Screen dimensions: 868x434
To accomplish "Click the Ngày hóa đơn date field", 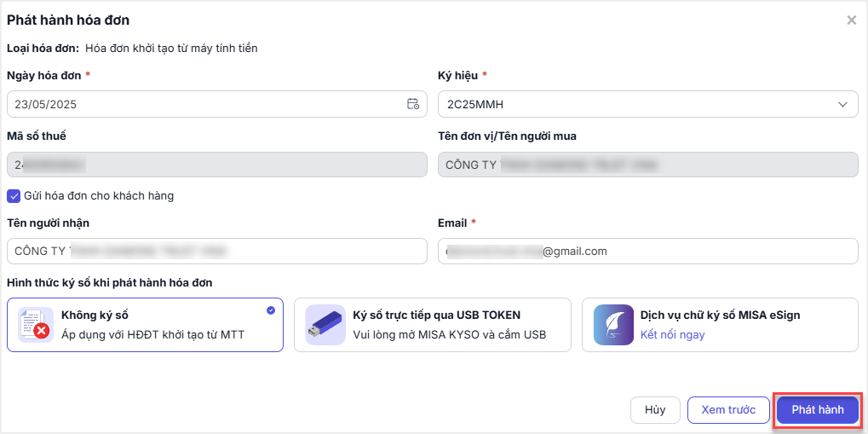I will click(204, 104).
